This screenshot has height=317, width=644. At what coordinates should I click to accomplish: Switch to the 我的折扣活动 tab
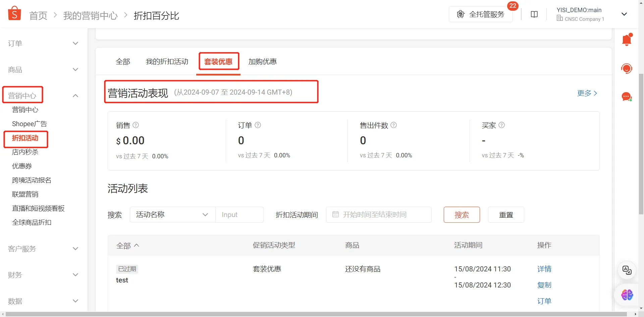pyautogui.click(x=167, y=62)
